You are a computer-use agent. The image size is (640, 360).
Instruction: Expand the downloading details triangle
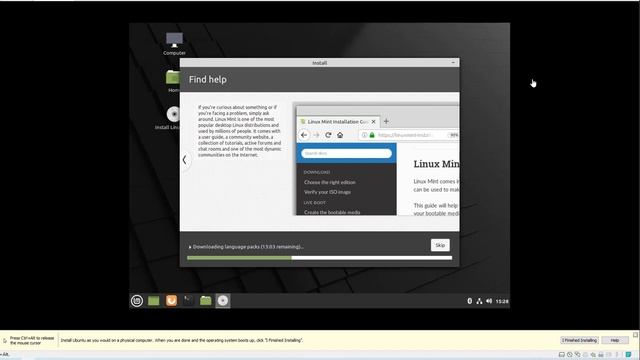[190, 247]
